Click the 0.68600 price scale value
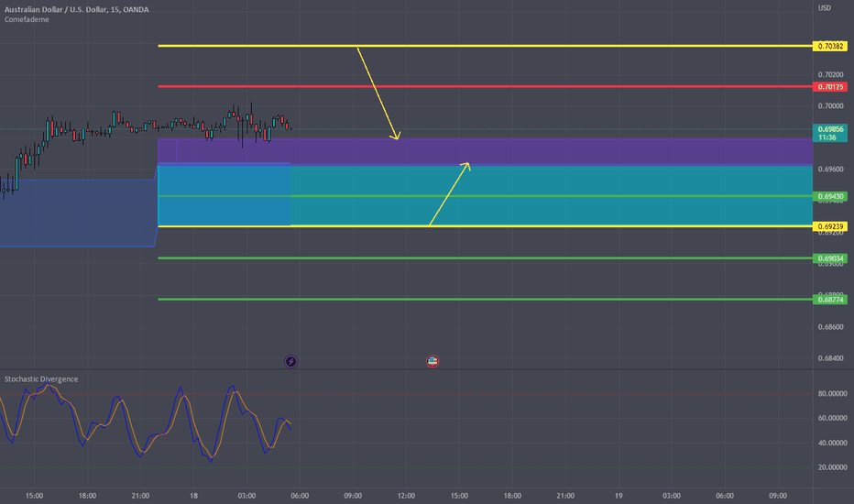The image size is (854, 504). pos(830,327)
